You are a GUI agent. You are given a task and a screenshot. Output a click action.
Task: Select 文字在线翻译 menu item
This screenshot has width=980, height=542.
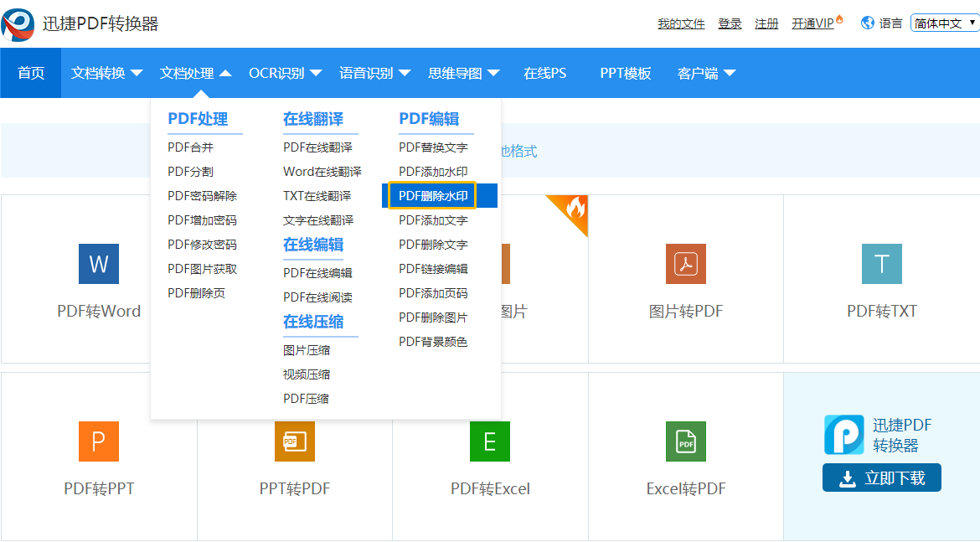(318, 220)
